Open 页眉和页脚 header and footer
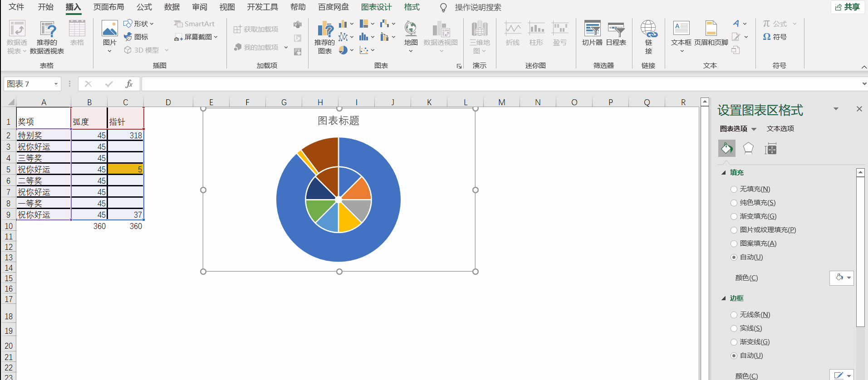This screenshot has height=380, width=868. tap(711, 33)
